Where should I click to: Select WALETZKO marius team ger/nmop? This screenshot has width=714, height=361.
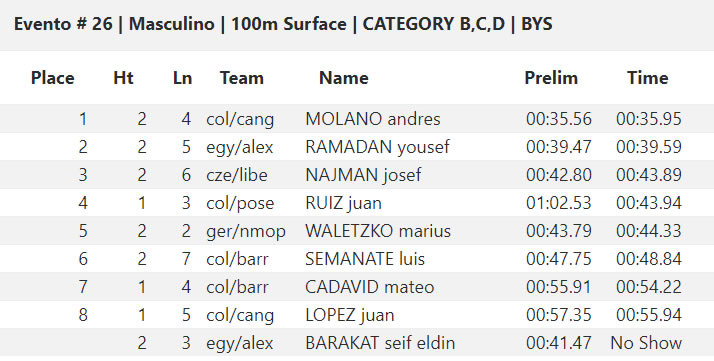point(246,231)
